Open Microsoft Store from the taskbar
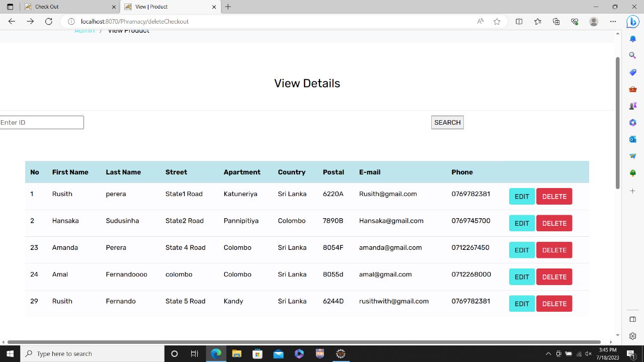This screenshot has height=362, width=644. click(x=257, y=353)
